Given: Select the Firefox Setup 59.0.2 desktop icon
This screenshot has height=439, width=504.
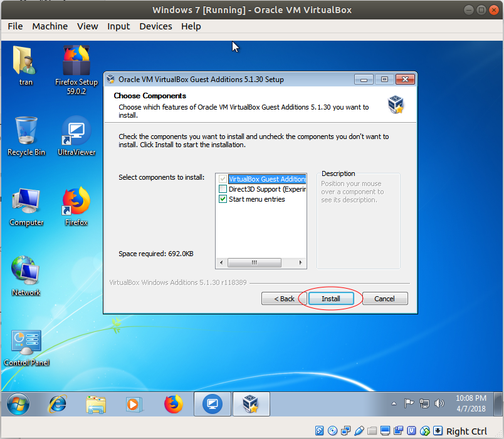Looking at the screenshot, I should [x=76, y=70].
